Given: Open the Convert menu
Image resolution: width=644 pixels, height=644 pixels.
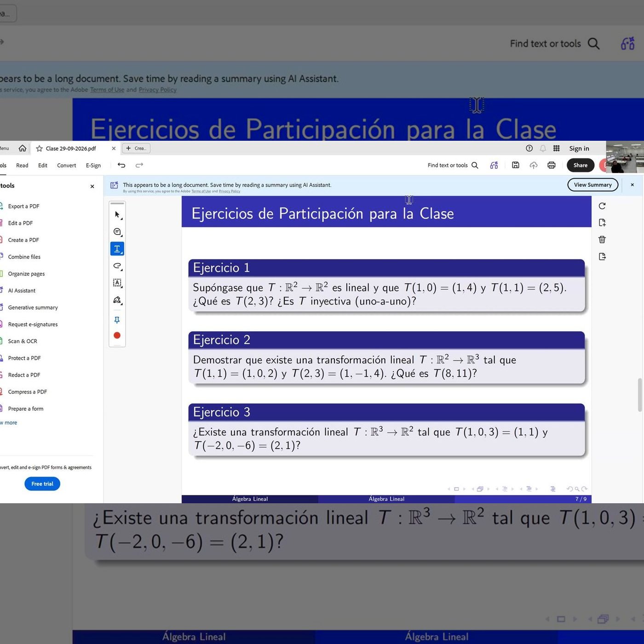Looking at the screenshot, I should coord(66,165).
